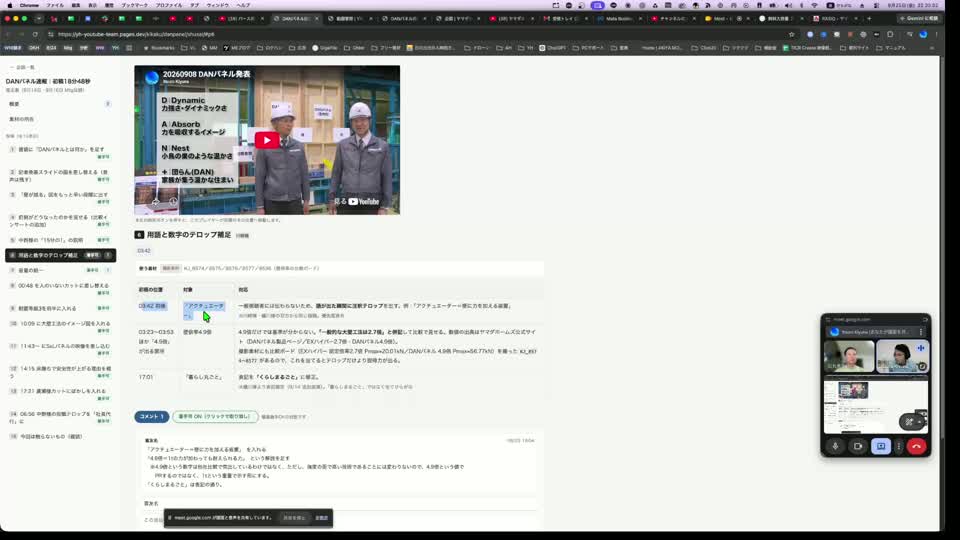Open a new browser tab with plus button
Image resolution: width=960 pixels, height=540 pixels.
[x=869, y=18]
